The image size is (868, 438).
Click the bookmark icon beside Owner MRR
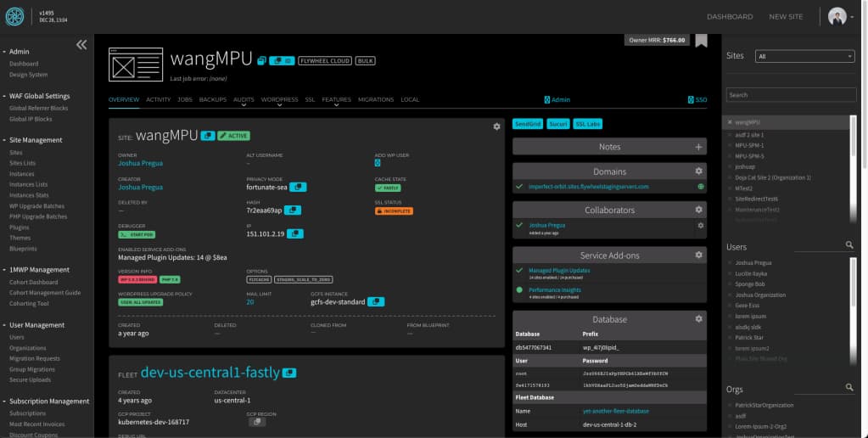click(x=702, y=41)
